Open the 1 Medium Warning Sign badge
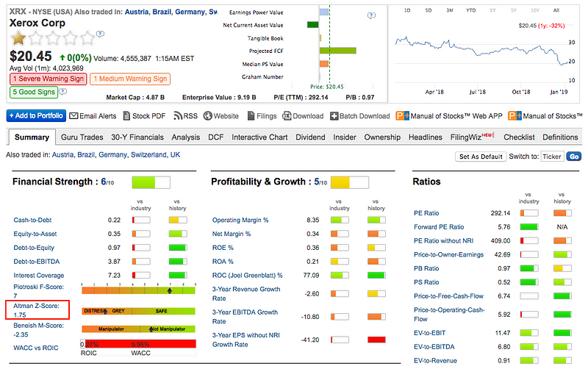Image resolution: width=588 pixels, height=369 pixels. pos(130,79)
